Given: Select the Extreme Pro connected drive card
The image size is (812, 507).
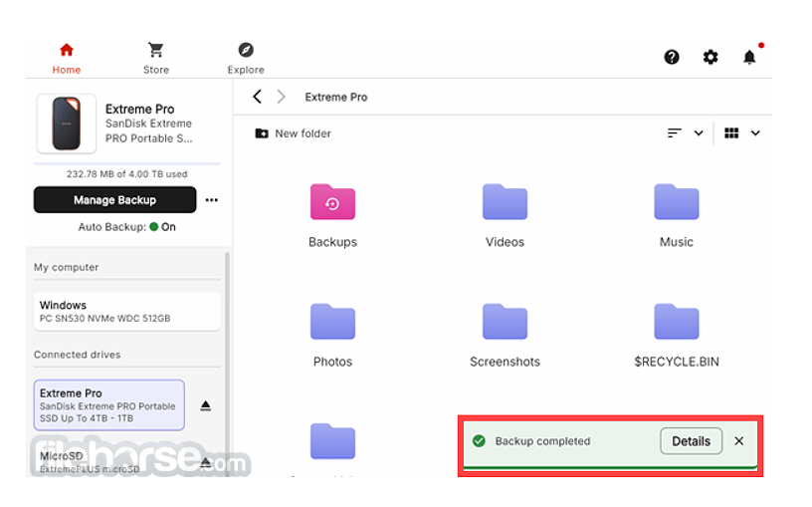Looking at the screenshot, I should (x=109, y=404).
